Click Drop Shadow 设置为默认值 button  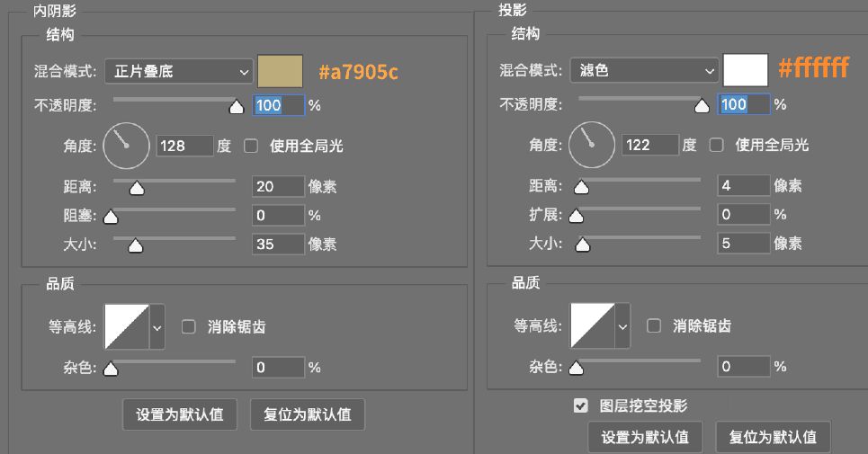click(646, 437)
